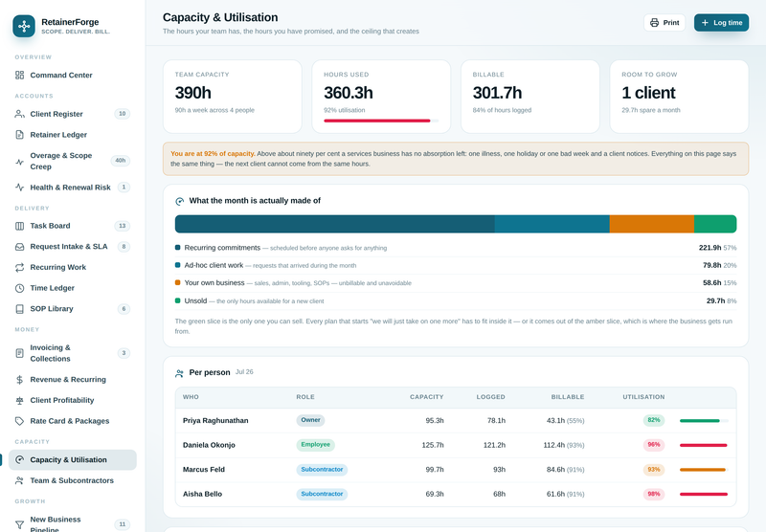
Task: Click the orange own-business bar segment
Action: (x=652, y=224)
